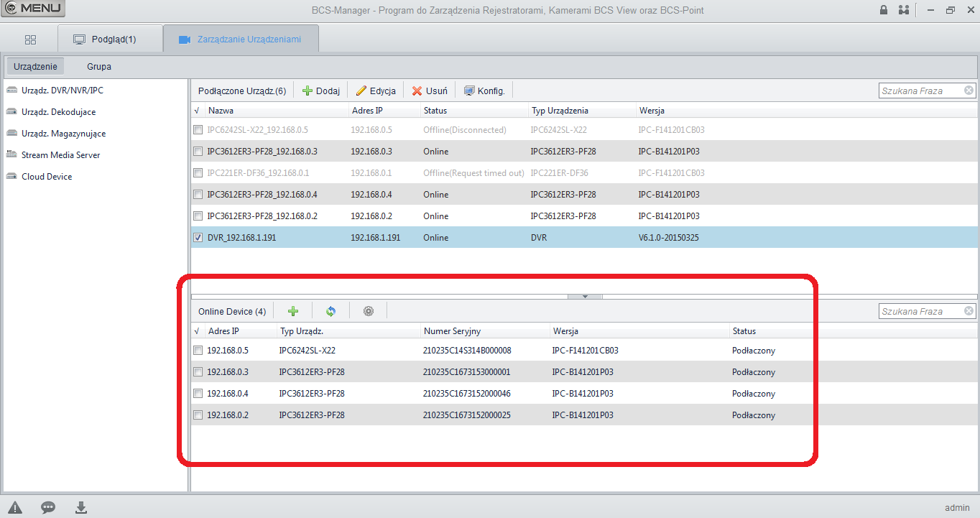Clear the upper search field with X icon
980x518 pixels.
point(969,91)
